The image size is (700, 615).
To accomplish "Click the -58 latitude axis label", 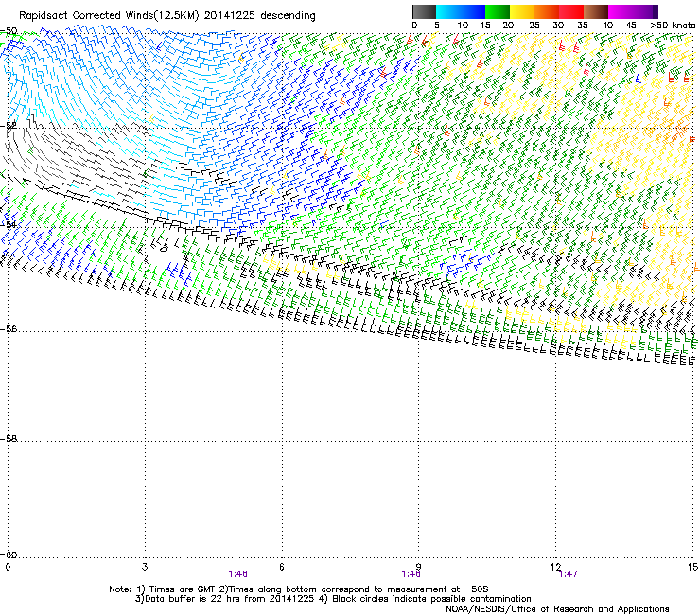I will pyautogui.click(x=9, y=439).
